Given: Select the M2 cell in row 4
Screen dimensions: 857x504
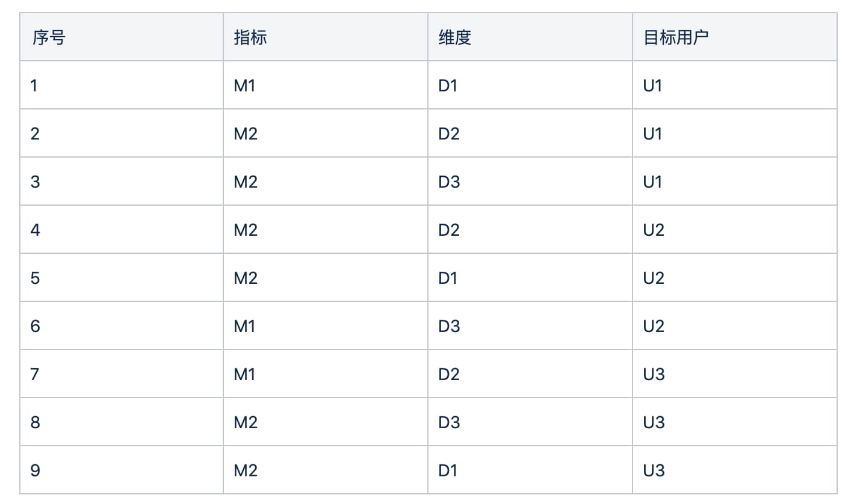Looking at the screenshot, I should pos(246,230).
